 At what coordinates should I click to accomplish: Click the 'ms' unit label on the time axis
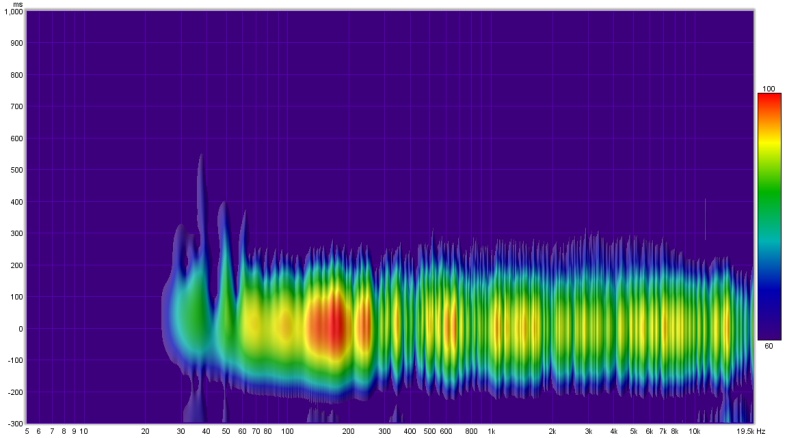[20, 4]
